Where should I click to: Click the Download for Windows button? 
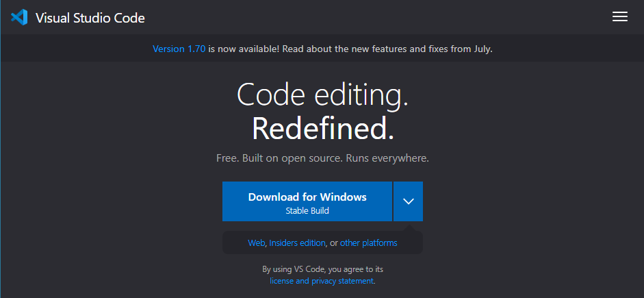point(307,201)
